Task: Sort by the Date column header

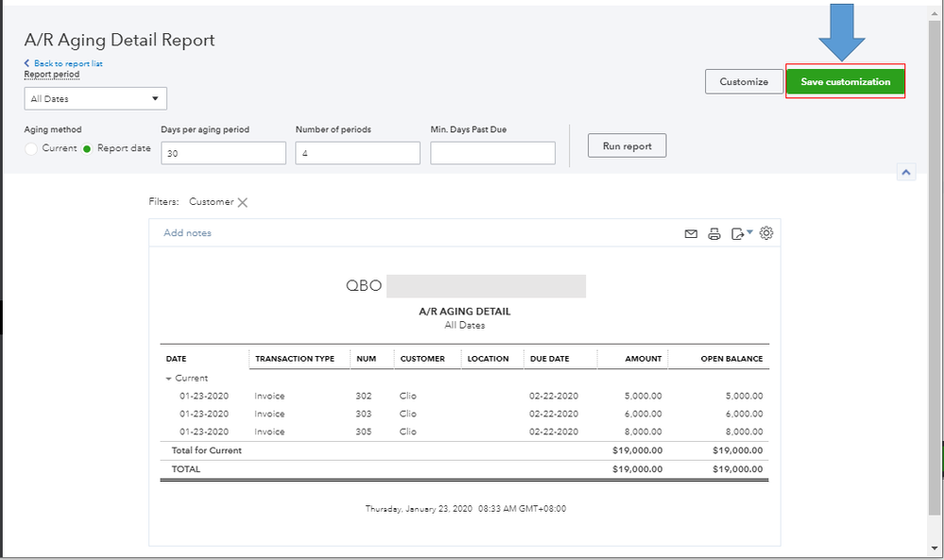Action: pyautogui.click(x=177, y=359)
